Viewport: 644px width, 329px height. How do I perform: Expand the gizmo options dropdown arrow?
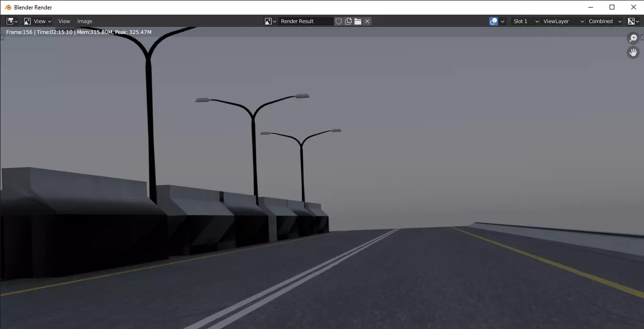[x=503, y=21]
